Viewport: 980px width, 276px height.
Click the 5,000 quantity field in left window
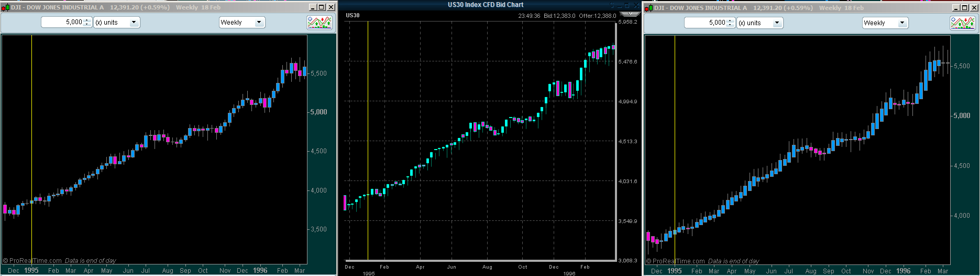[62, 23]
